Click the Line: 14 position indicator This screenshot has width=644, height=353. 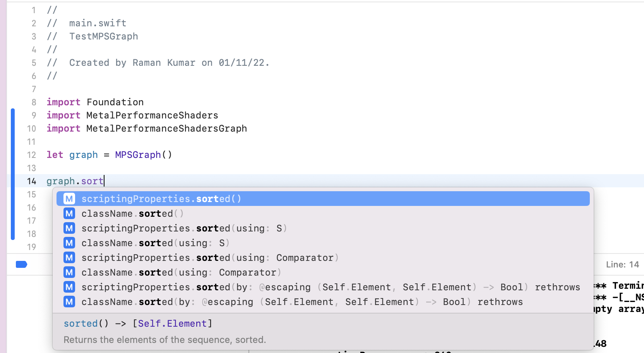[622, 265]
